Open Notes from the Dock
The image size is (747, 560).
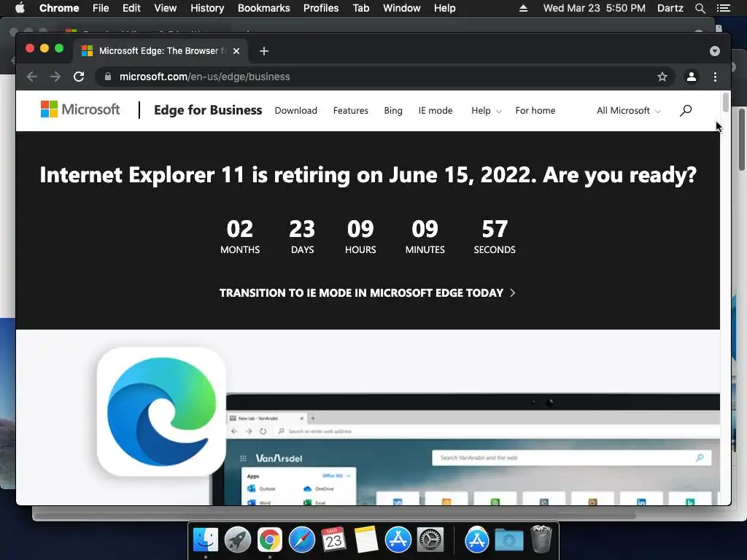tap(366, 540)
